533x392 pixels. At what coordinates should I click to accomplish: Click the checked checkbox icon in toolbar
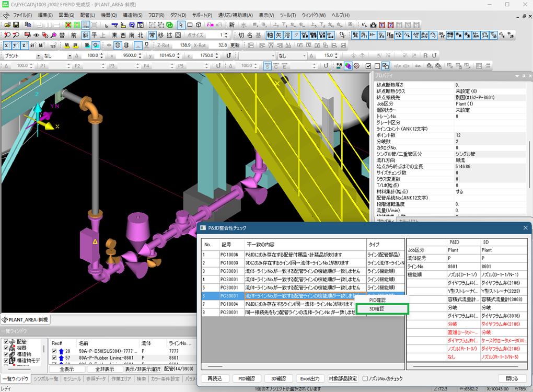pos(368,66)
